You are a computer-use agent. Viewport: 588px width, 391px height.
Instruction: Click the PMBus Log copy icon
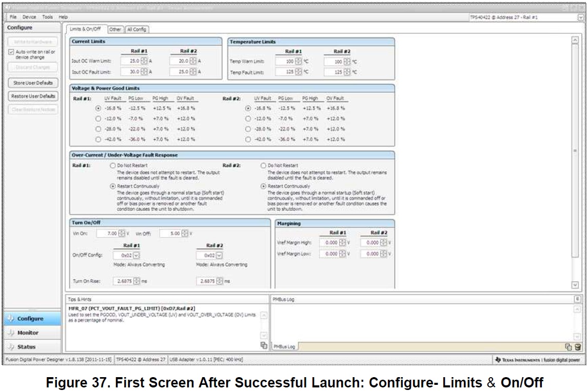569,347
